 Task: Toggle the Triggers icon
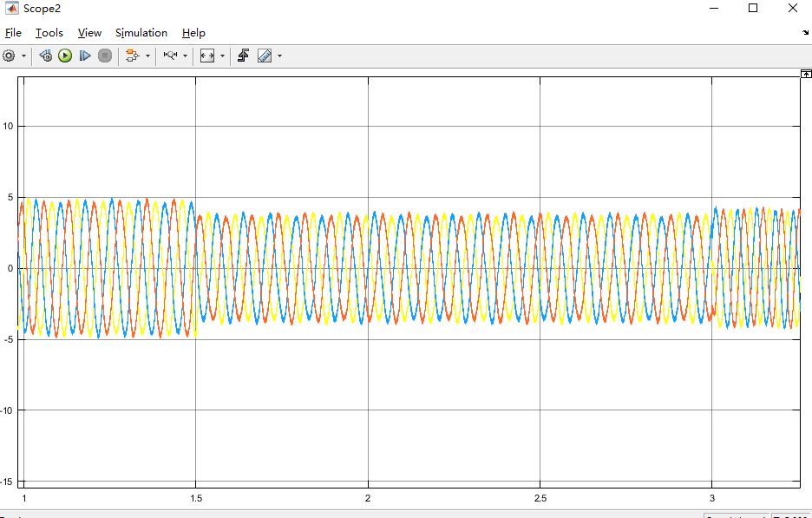click(244, 56)
